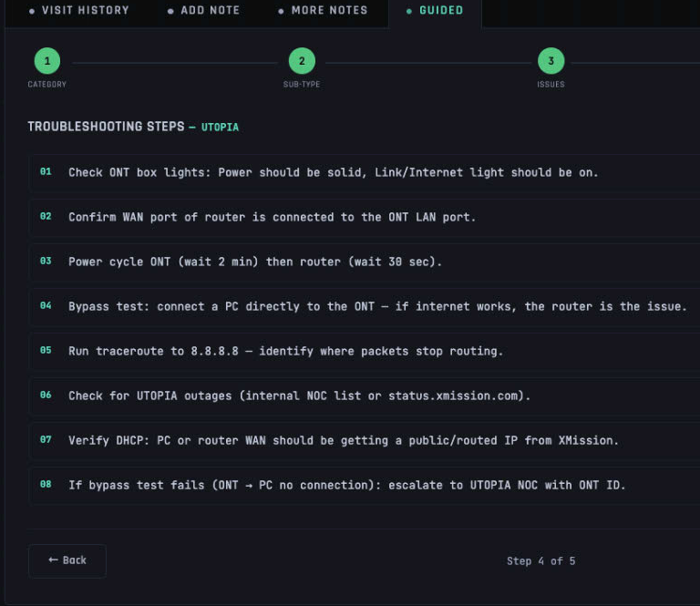The image size is (700, 606).
Task: Click the UTOPIA label in heading
Action: [220, 128]
